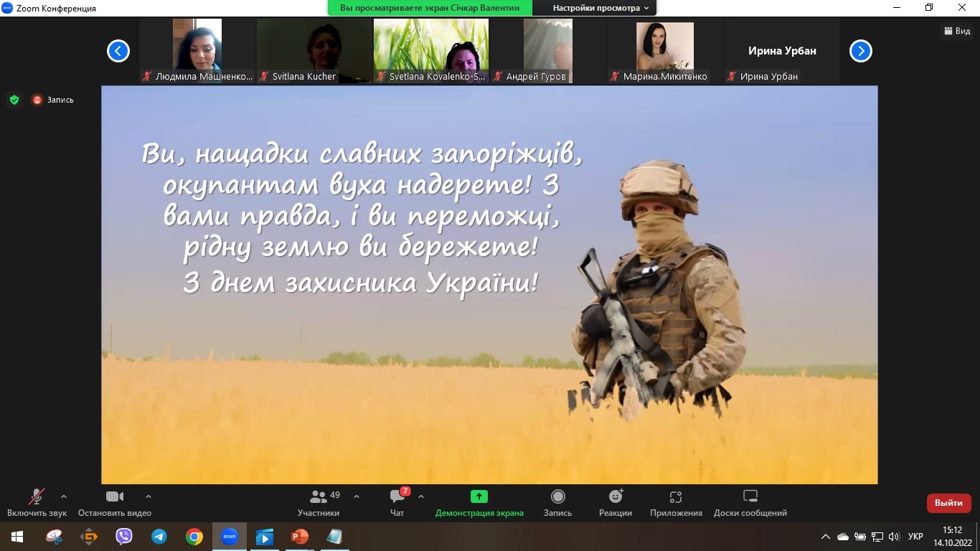Leave the meeting with Выйти button

pos(948,503)
